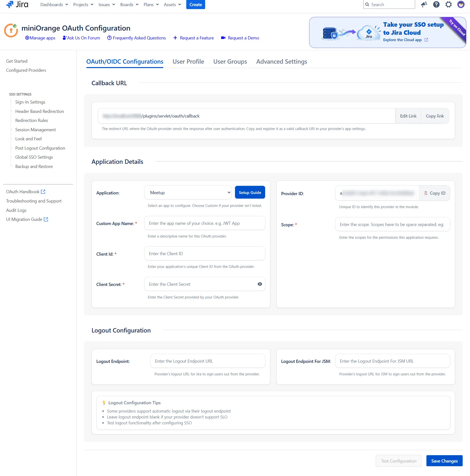
Task: Focus the Scope input field
Action: tap(392, 225)
